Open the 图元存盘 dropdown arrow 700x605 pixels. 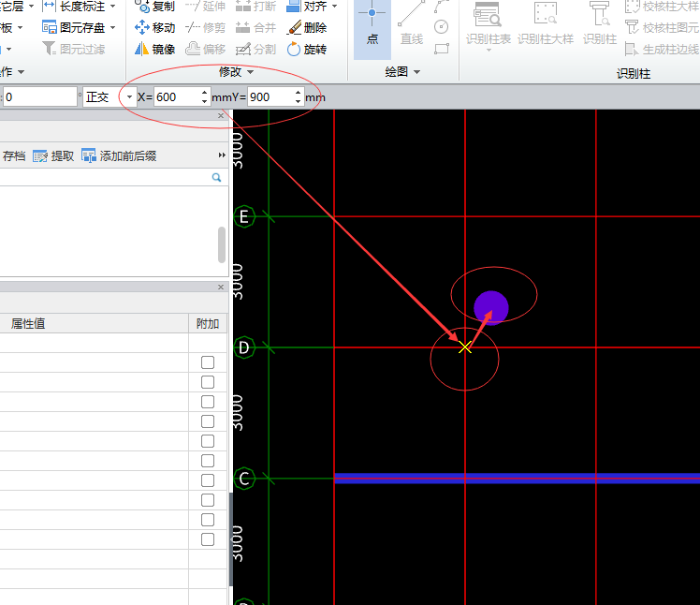[x=112, y=28]
